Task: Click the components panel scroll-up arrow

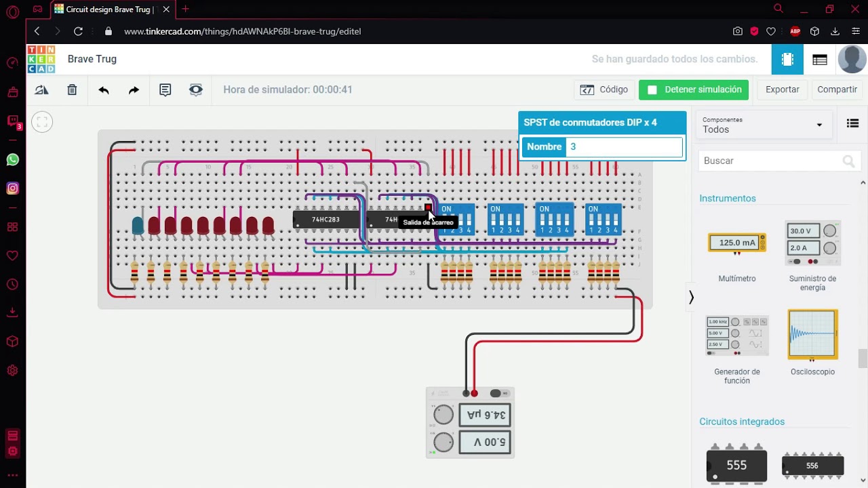Action: click(863, 182)
